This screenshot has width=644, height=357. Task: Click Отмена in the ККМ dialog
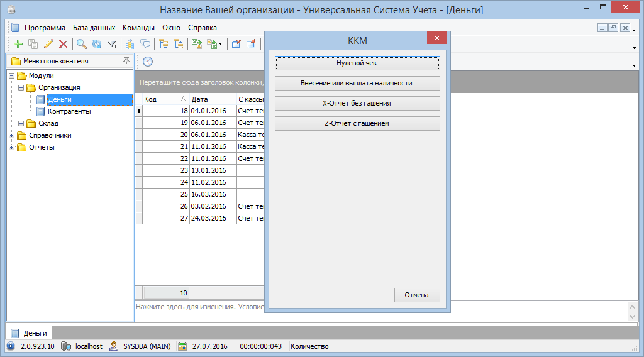416,295
